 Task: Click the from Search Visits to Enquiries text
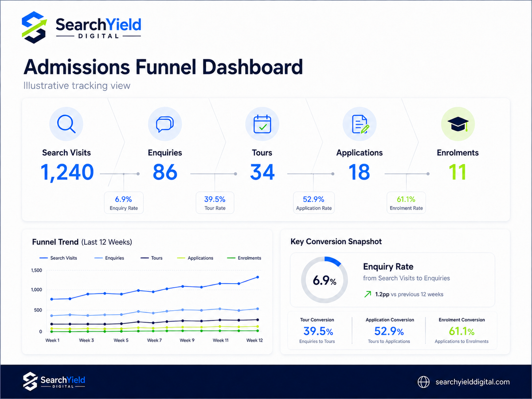[407, 278]
